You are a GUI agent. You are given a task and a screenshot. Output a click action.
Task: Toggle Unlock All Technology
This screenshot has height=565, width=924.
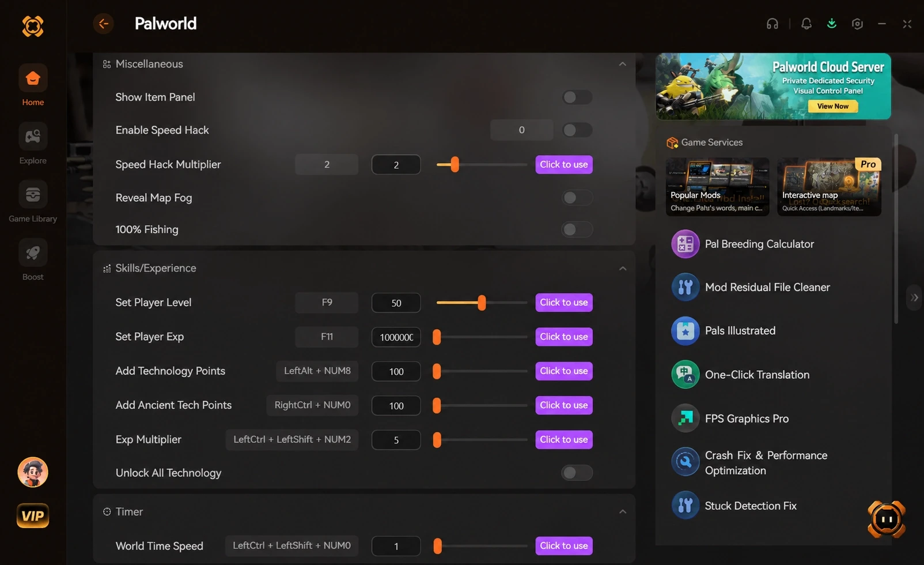tap(577, 473)
